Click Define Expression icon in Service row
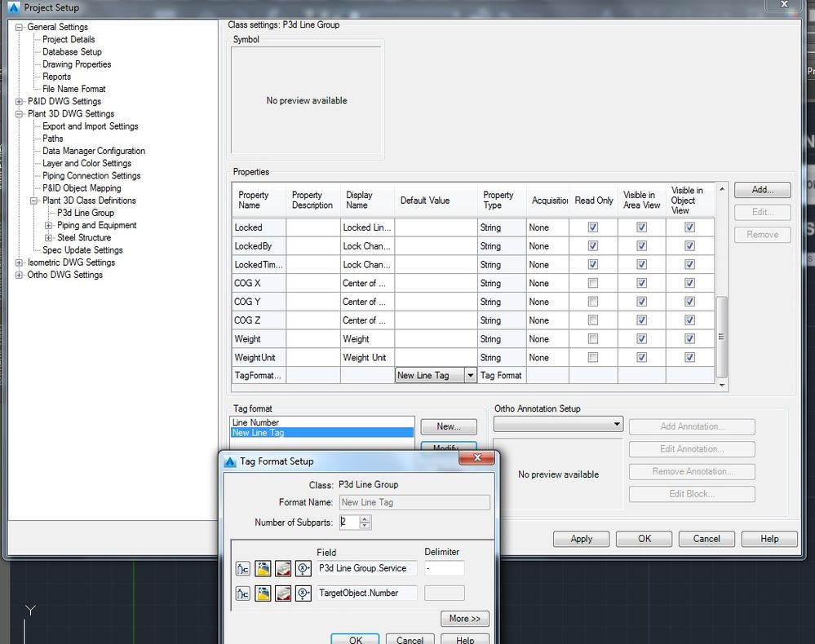Screen dimensions: 815x644 click(x=303, y=568)
